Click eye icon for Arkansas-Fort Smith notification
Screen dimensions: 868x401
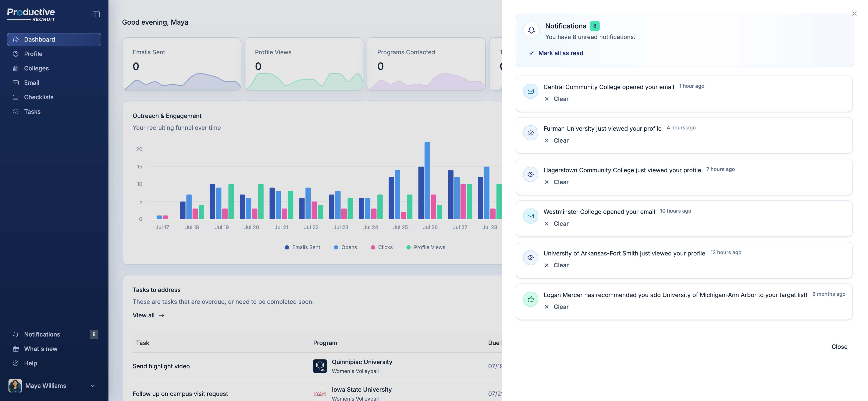click(x=530, y=258)
